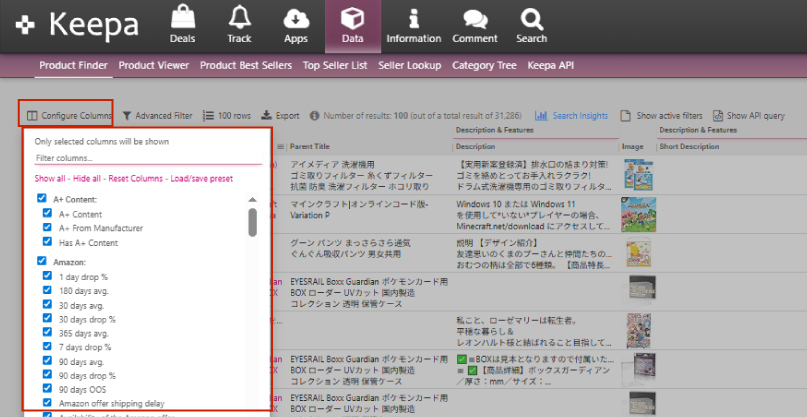807x417 pixels.
Task: Open the Information icon
Action: tap(414, 19)
